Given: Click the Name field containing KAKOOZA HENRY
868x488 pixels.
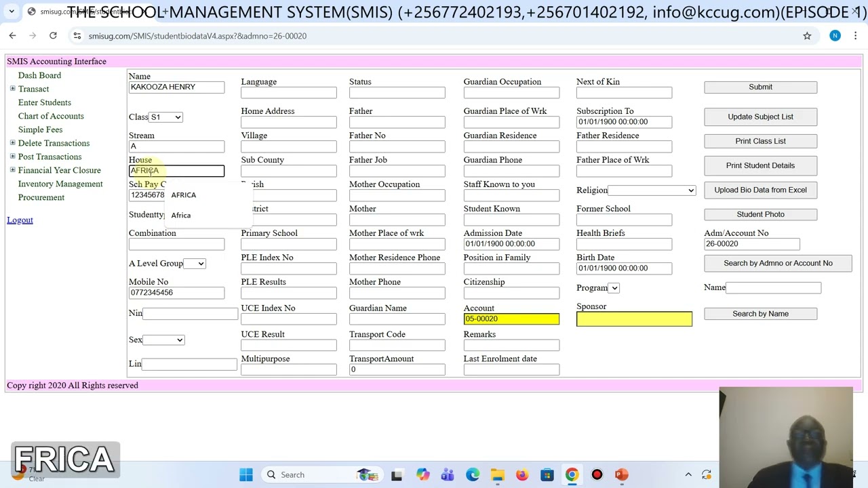Looking at the screenshot, I should coord(176,87).
